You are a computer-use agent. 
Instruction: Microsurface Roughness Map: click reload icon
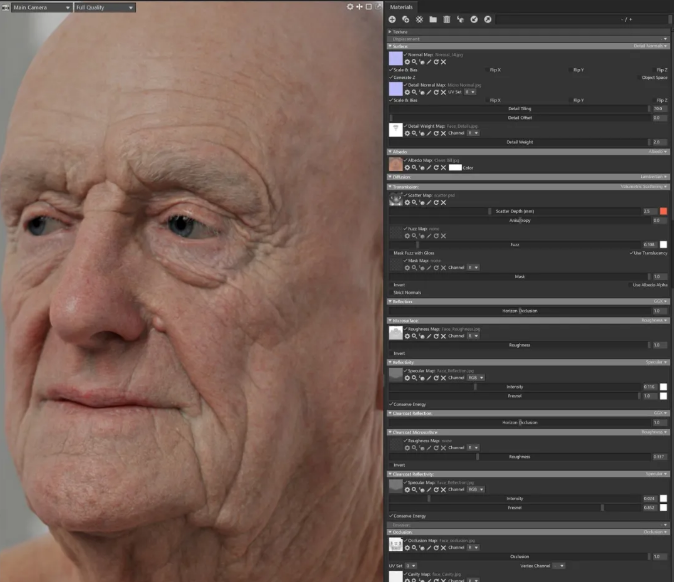436,336
